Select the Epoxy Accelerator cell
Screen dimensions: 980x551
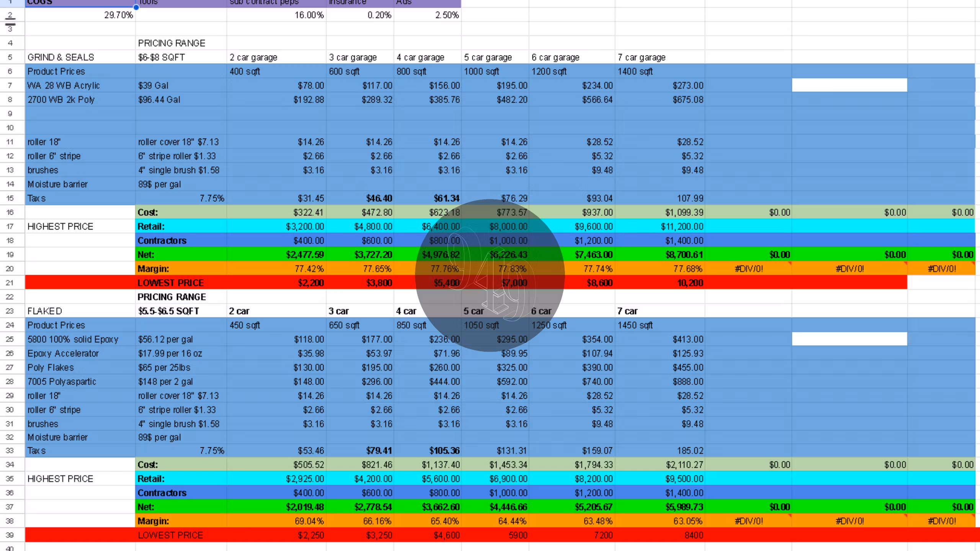click(80, 354)
